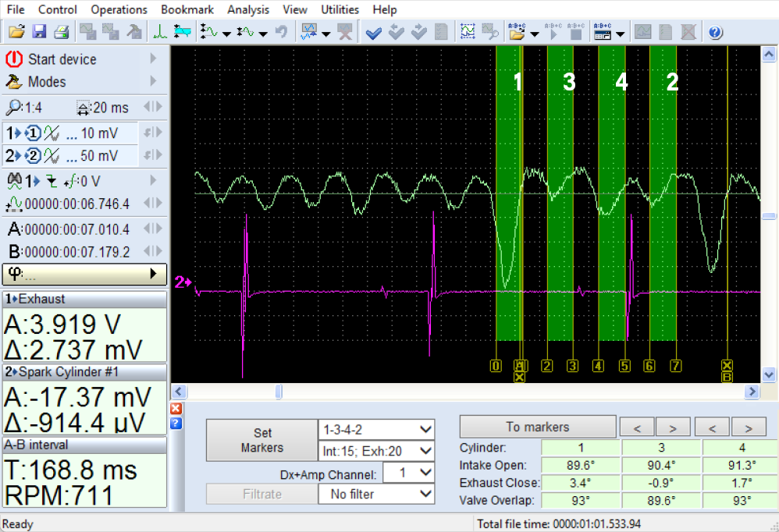Click the vertical scale waveform toolbar icon
779x532 pixels.
click(x=208, y=32)
